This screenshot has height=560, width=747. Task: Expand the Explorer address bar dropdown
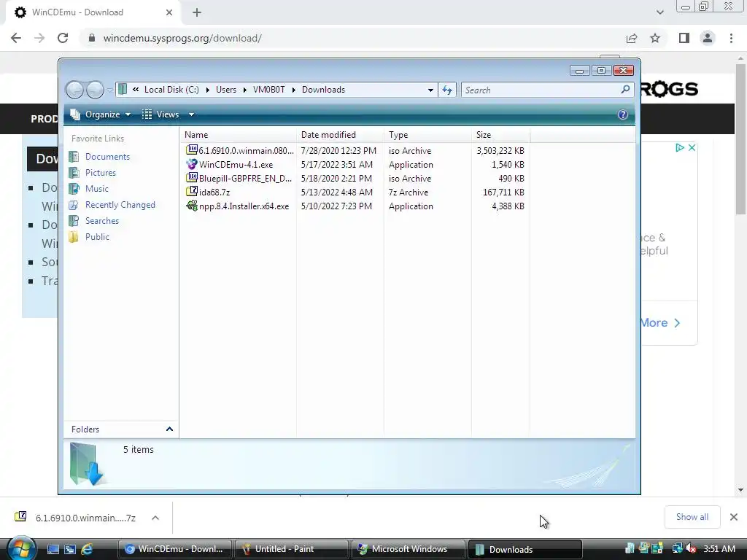430,90
